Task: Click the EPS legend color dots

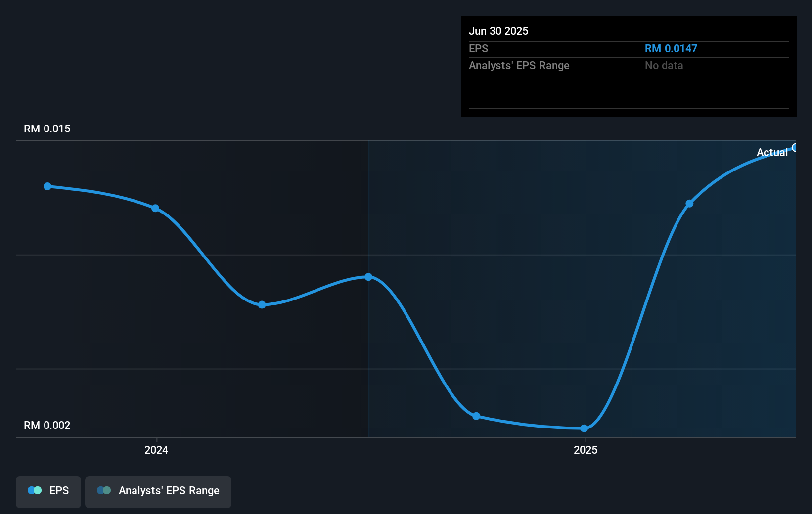Action: click(35, 490)
